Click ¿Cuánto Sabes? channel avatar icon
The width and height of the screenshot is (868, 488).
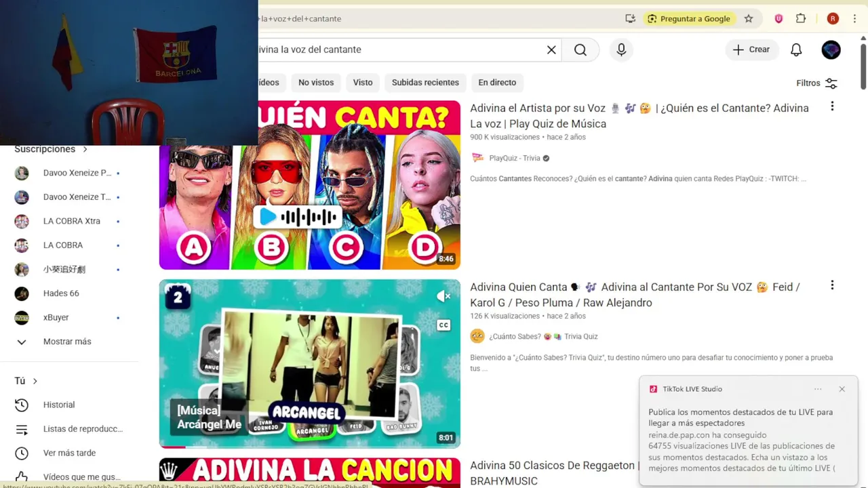[477, 336]
